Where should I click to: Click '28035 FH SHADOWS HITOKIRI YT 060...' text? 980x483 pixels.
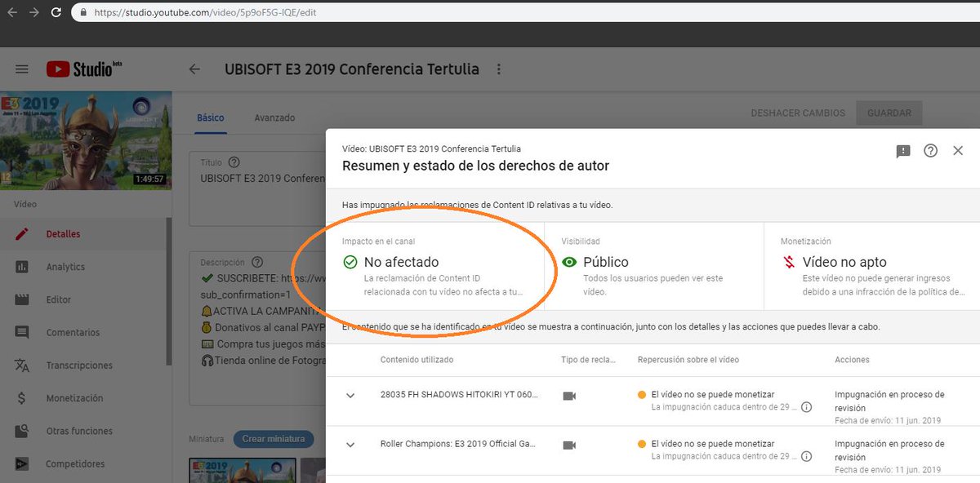point(459,395)
